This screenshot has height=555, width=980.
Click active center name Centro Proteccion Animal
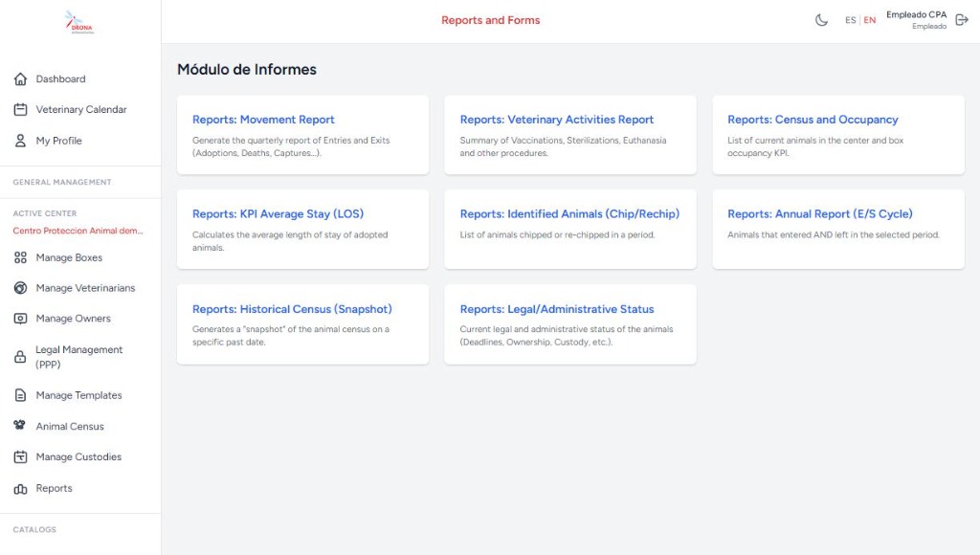tap(78, 231)
